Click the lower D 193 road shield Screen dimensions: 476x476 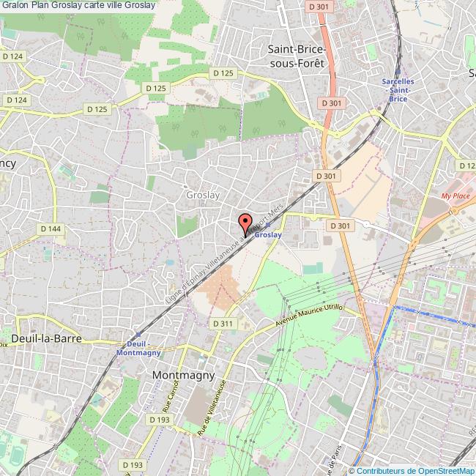[133, 465]
